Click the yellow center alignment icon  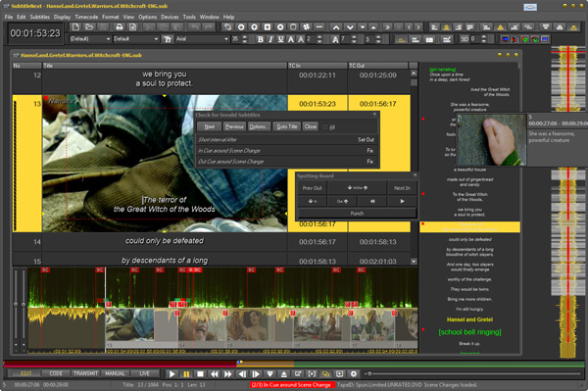pos(446,27)
